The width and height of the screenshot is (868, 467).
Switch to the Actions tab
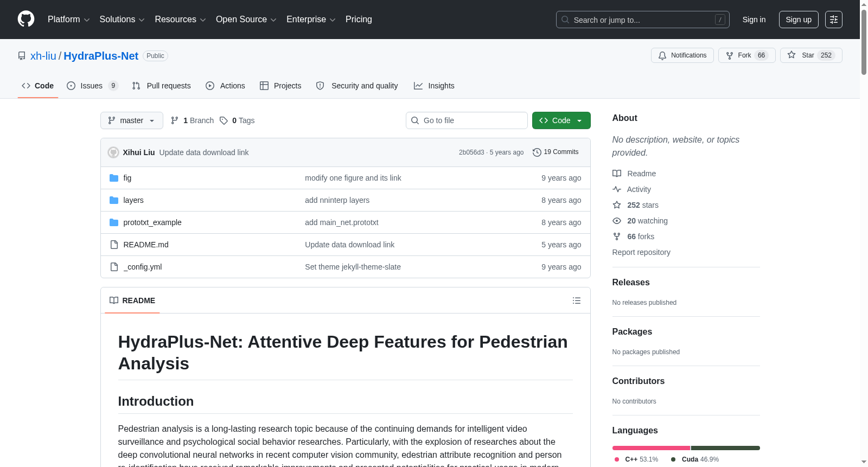pos(226,86)
